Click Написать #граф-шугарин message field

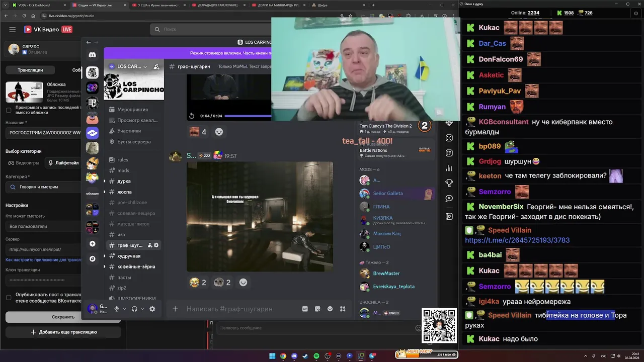242,309
